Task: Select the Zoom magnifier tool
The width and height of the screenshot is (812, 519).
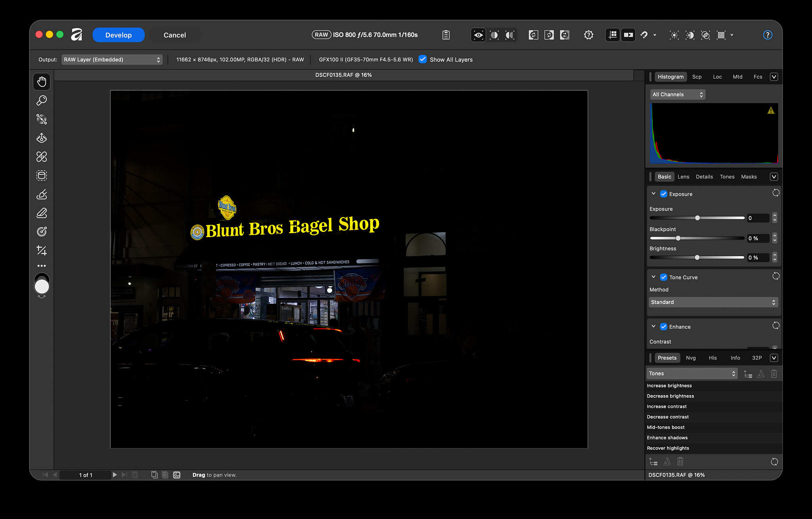Action: 42,101
